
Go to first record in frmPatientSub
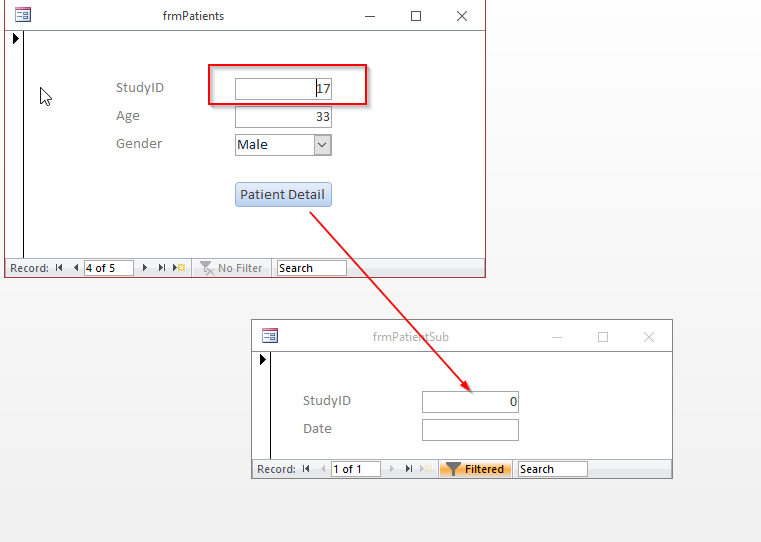coord(306,469)
